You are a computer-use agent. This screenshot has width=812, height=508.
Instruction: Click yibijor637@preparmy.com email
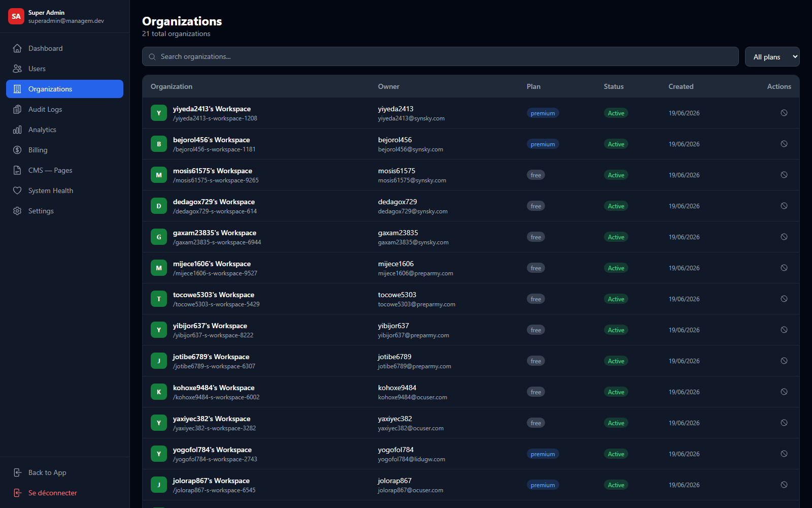coord(414,335)
